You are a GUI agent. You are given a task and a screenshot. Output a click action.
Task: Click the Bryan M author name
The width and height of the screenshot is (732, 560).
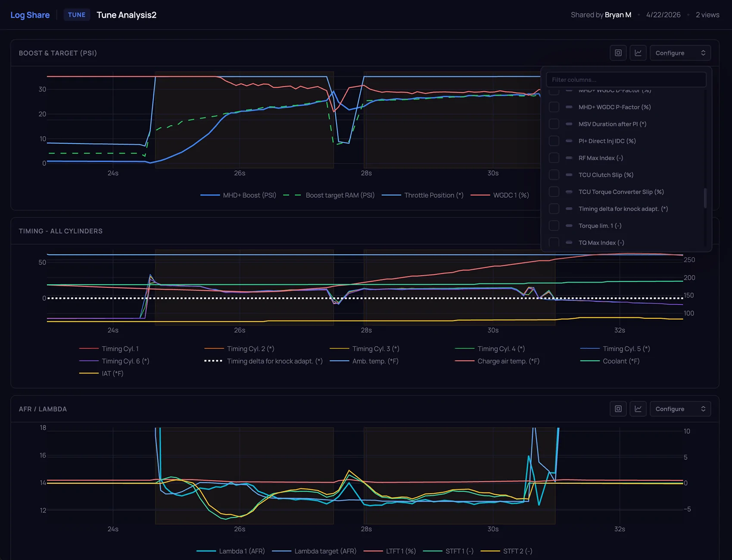point(618,15)
